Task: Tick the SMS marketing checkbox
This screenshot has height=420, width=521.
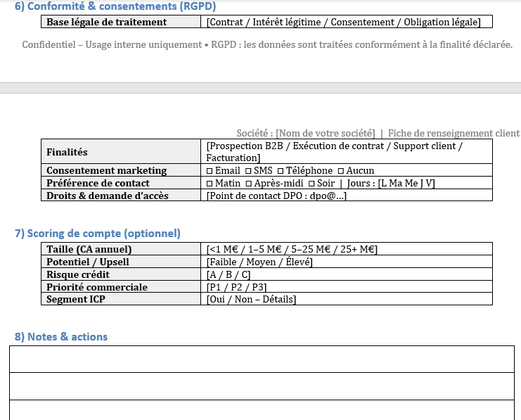Action: pyautogui.click(x=248, y=171)
